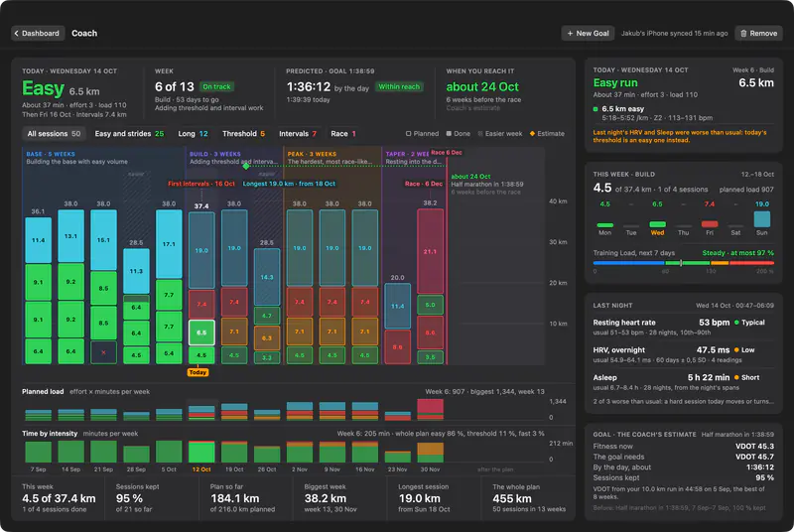794x532 pixels.
Task: Click the BUILD 3 WEEKS phase header
Action: tap(215, 154)
